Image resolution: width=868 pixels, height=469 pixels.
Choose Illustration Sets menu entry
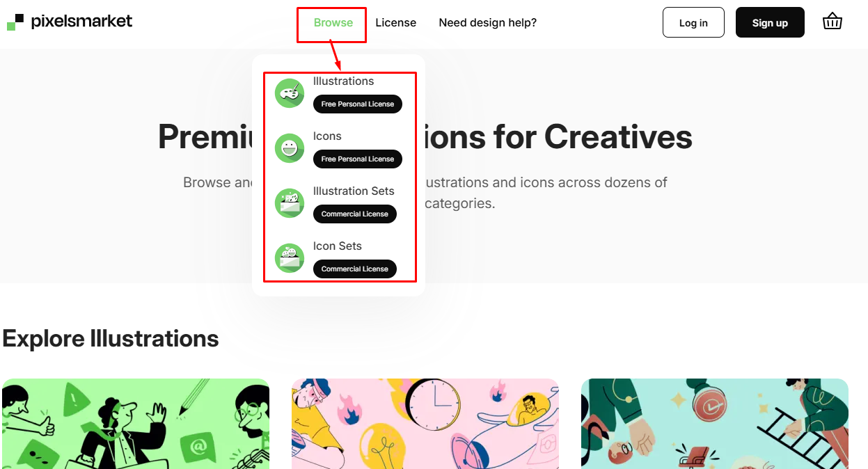[354, 191]
